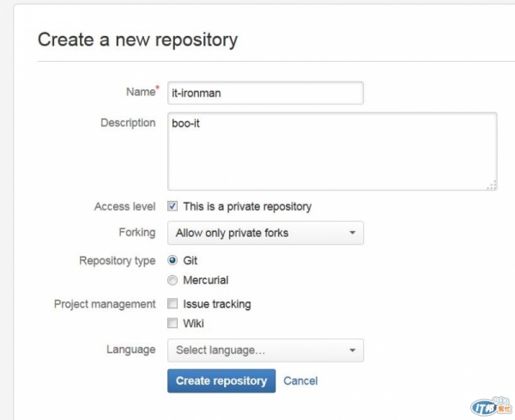Click the Repository type label
This screenshot has width=515, height=420.
click(x=118, y=260)
